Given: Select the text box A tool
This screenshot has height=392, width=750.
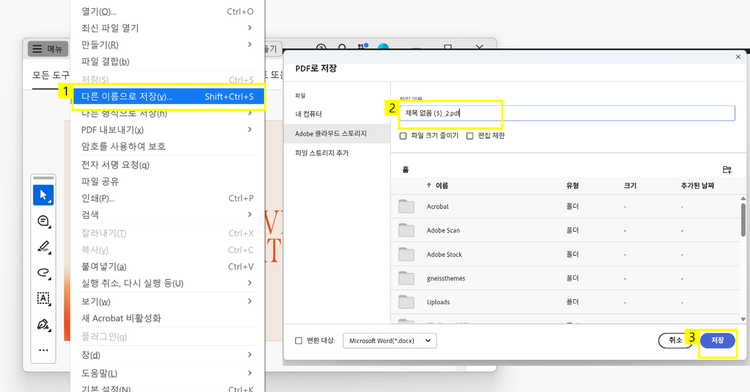Looking at the screenshot, I should coord(43,298).
